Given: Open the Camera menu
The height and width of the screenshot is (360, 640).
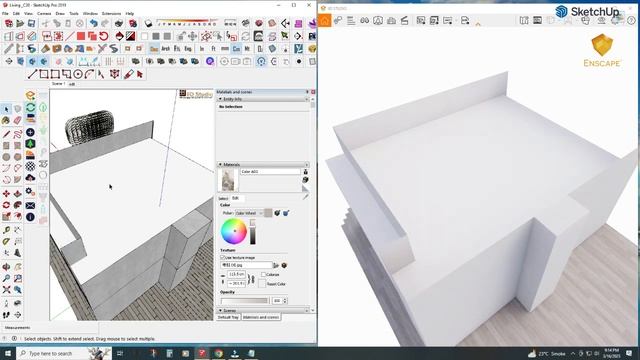Looking at the screenshot, I should pyautogui.click(x=44, y=13).
